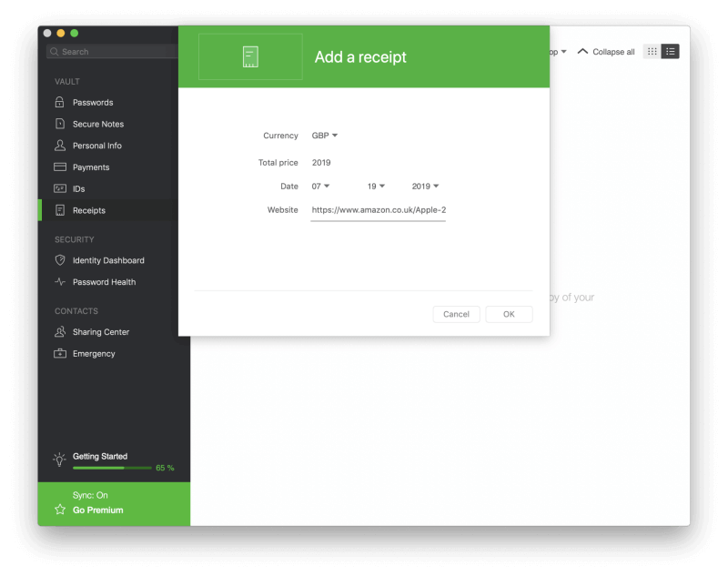Click the 65 % progress label
728x576 pixels.
(165, 468)
